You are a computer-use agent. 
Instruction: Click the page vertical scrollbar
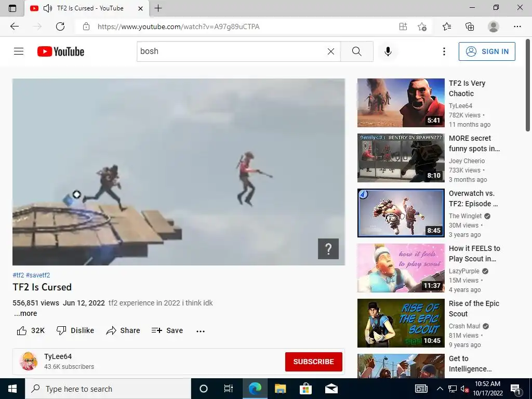(x=528, y=85)
